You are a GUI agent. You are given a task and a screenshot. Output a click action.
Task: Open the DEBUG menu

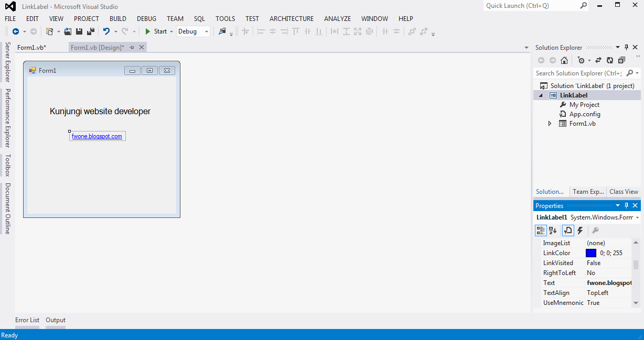pos(146,18)
